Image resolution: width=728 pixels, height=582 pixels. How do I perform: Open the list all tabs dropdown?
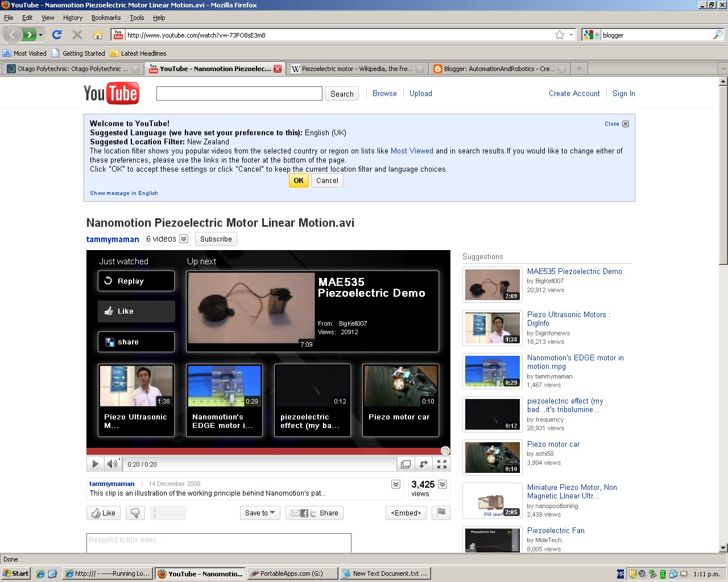point(723,69)
